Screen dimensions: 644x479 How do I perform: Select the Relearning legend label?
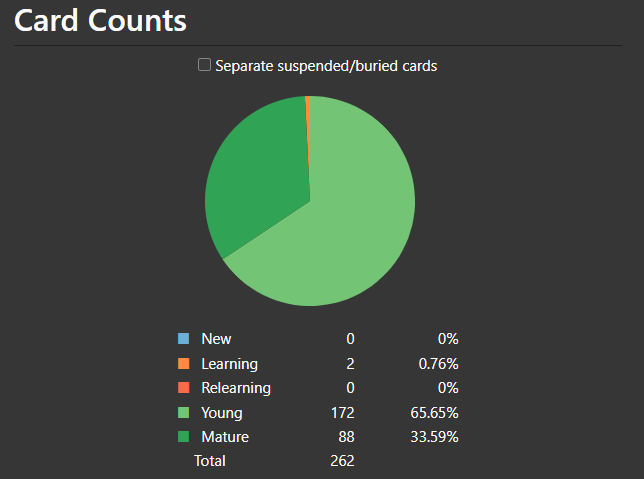(236, 388)
